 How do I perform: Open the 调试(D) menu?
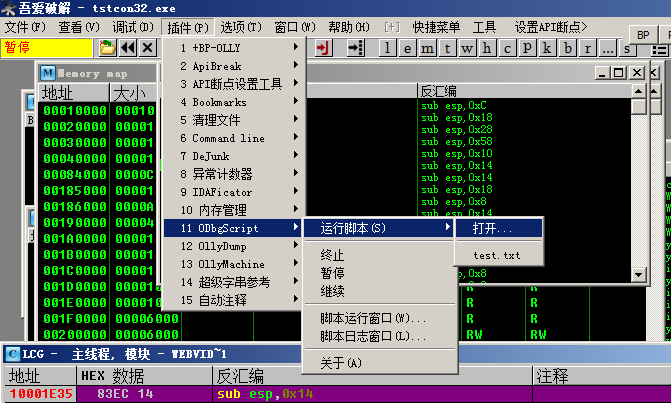[x=133, y=27]
